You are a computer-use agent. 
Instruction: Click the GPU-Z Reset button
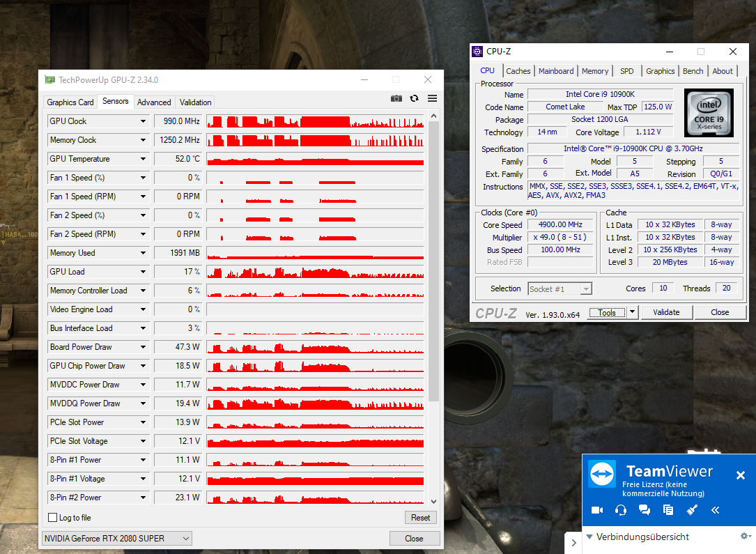coord(420,517)
